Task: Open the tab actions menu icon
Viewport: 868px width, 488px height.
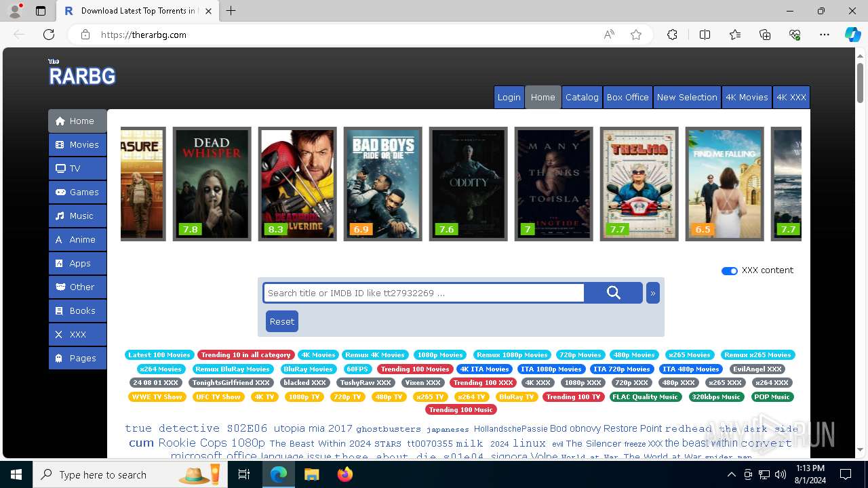Action: click(41, 11)
